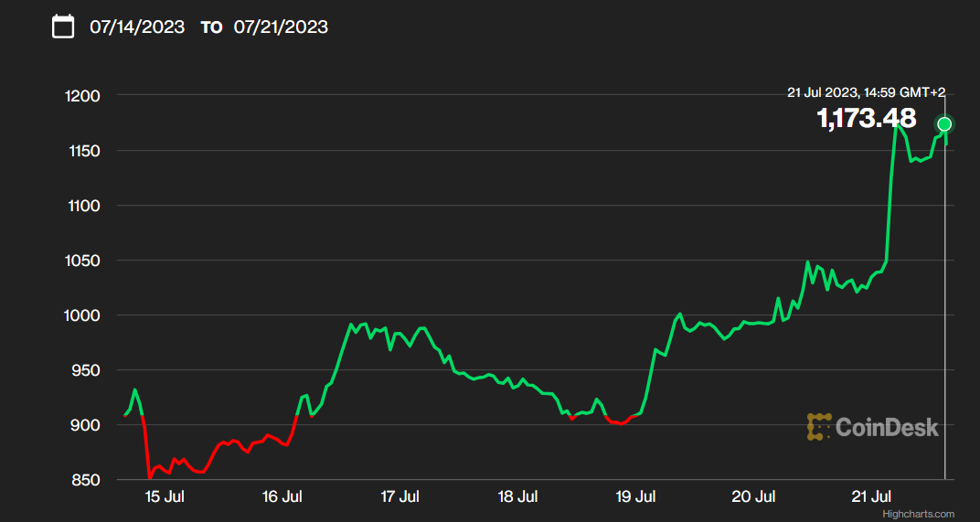980x522 pixels.
Task: Click the 850 y-axis label
Action: pos(86,481)
